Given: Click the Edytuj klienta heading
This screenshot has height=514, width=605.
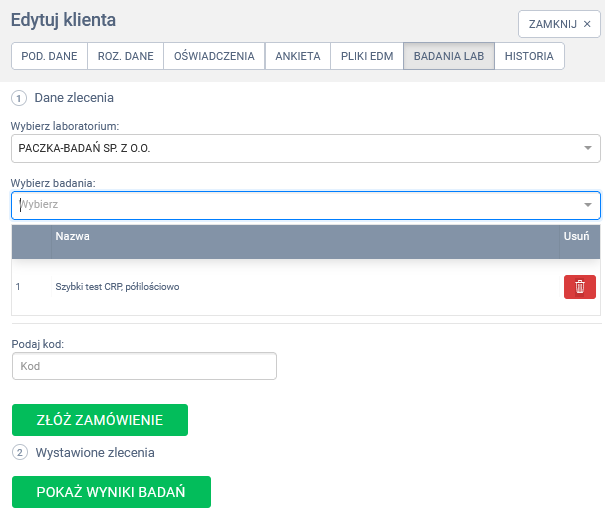Looking at the screenshot, I should click(63, 20).
